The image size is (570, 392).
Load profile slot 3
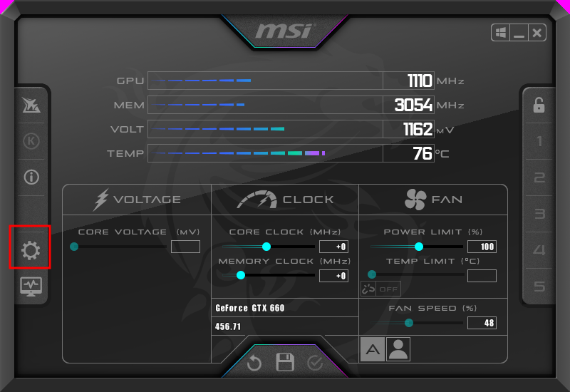(x=539, y=214)
